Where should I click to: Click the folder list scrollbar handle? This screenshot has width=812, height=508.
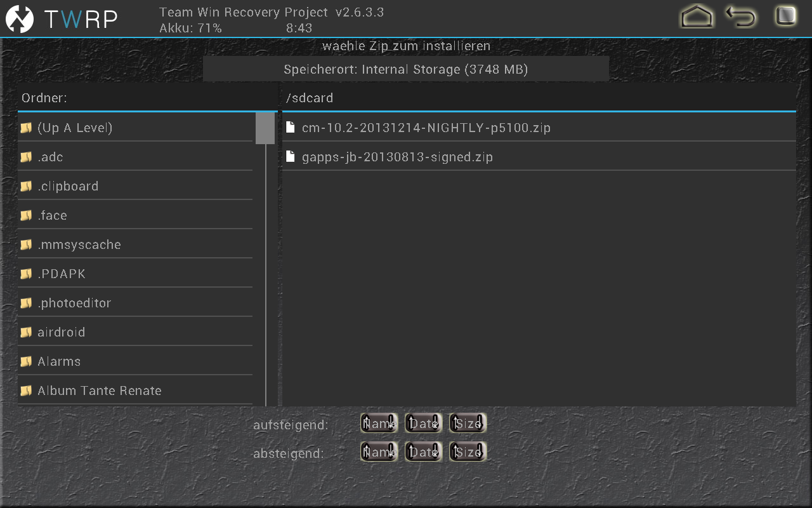(x=265, y=128)
